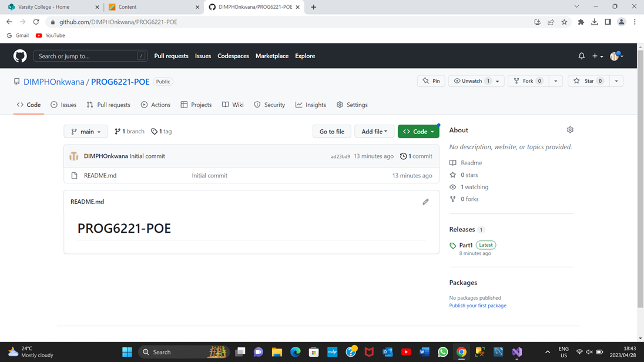Expand the green Code dropdown
Screen dimensions: 644x362
click(418, 131)
